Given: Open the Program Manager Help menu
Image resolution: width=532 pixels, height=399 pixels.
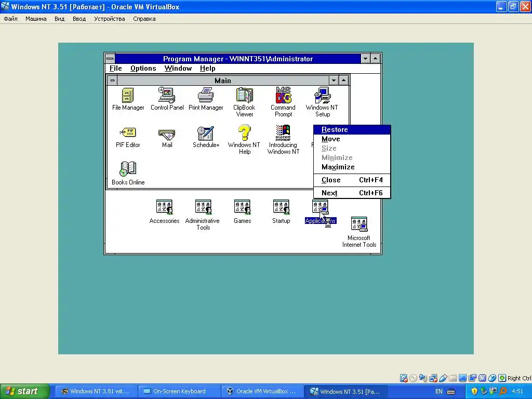Looking at the screenshot, I should [207, 69].
